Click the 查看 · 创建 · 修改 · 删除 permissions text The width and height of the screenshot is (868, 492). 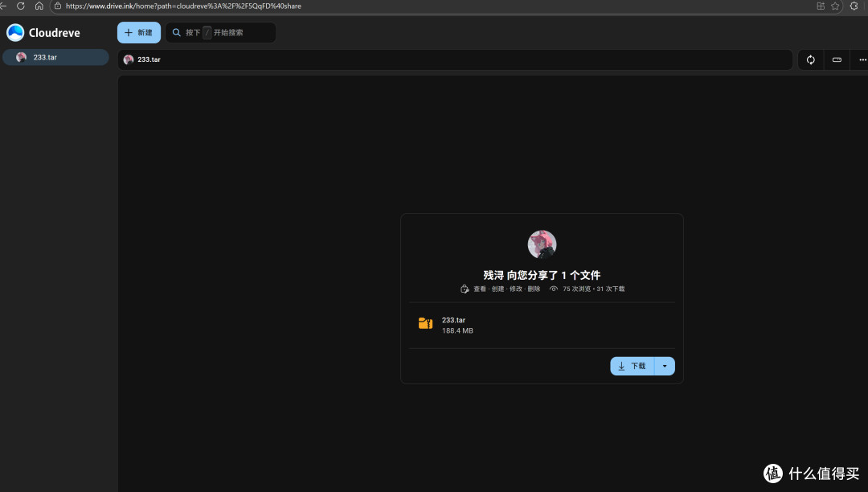point(506,289)
